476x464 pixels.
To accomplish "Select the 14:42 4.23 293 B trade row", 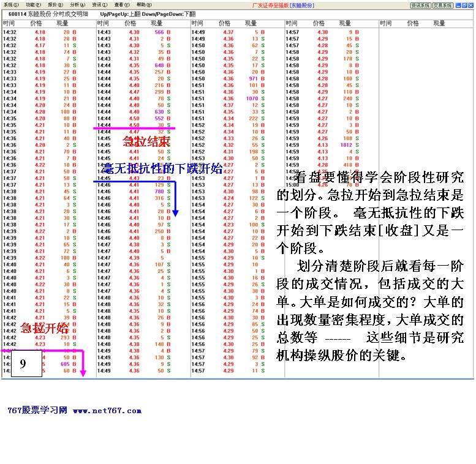I will coord(40,337).
